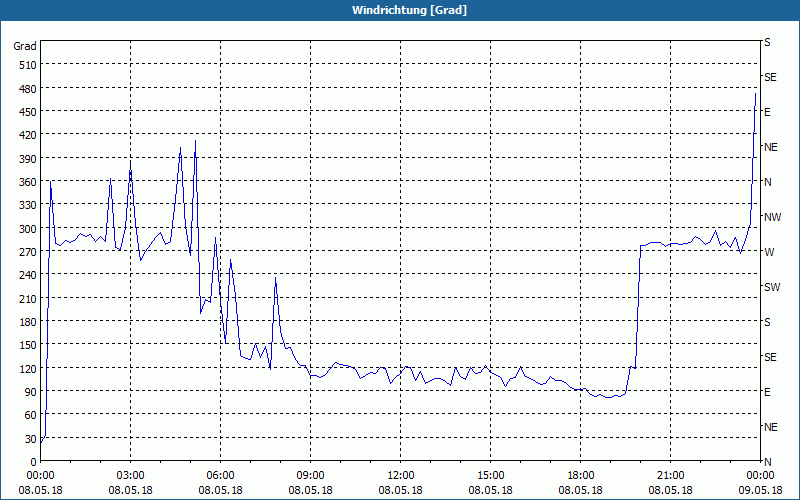Select the 450 degree axis label
The height and width of the screenshot is (500, 800).
(28, 112)
